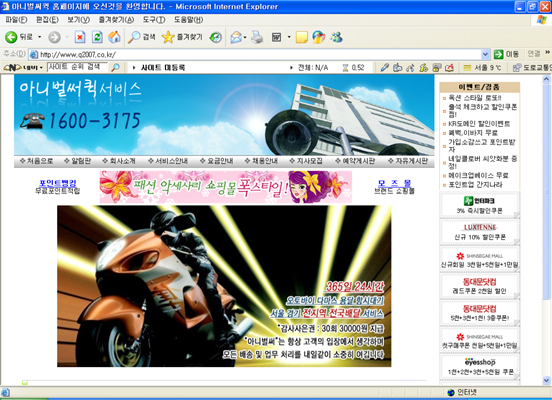The width and height of the screenshot is (552, 400).
Task: Open the yellow note discussion icon
Action: tap(302, 37)
